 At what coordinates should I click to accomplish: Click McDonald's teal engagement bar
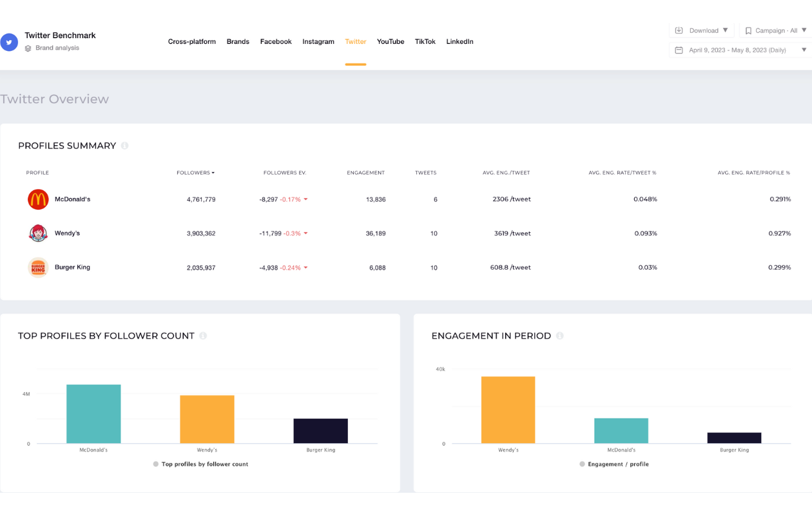(x=621, y=431)
